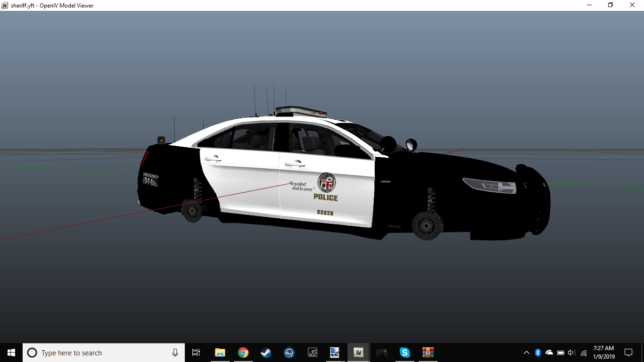Open File Explorer from the taskbar
Viewport: 644px width, 362px height.
pos(220,353)
